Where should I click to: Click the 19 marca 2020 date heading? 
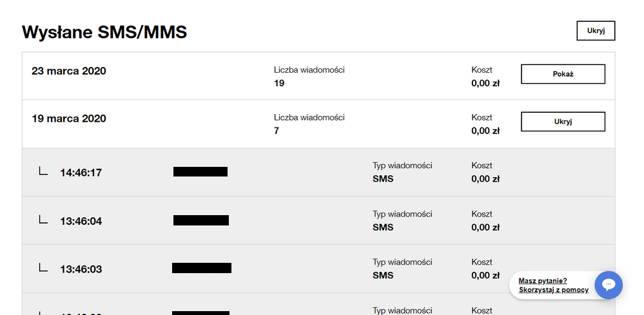tap(69, 119)
